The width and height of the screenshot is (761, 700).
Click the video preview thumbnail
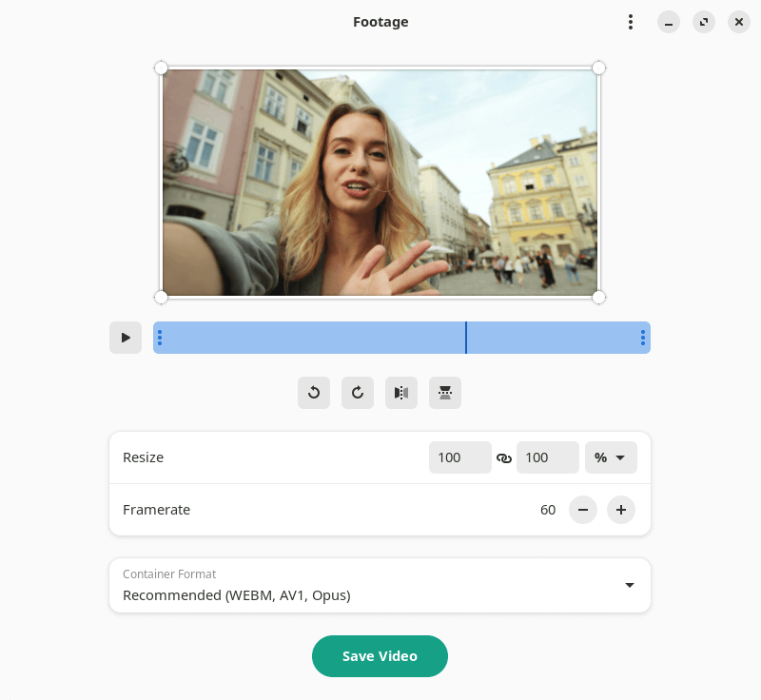380,183
